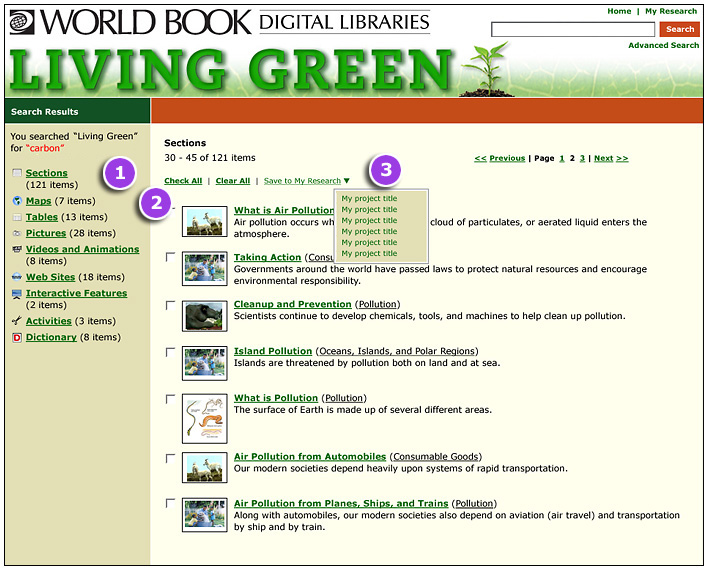710x574 pixels.
Task: Click the Clear All link
Action: (x=233, y=181)
